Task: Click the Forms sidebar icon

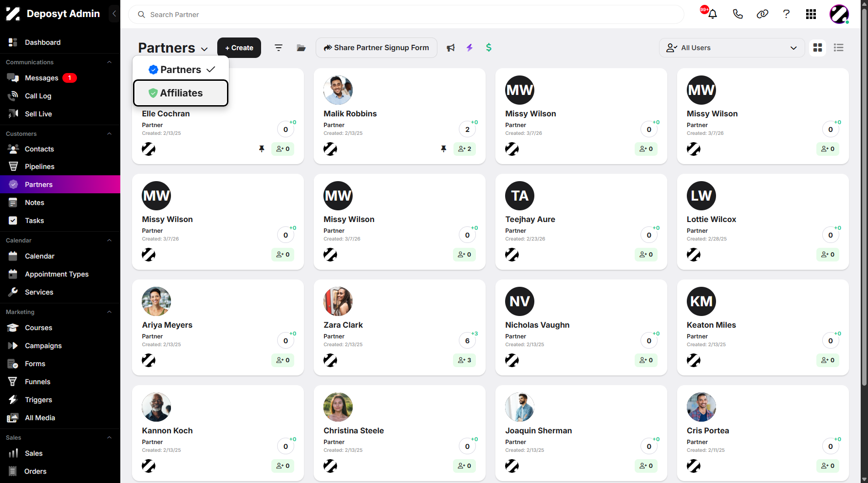Action: pyautogui.click(x=13, y=364)
